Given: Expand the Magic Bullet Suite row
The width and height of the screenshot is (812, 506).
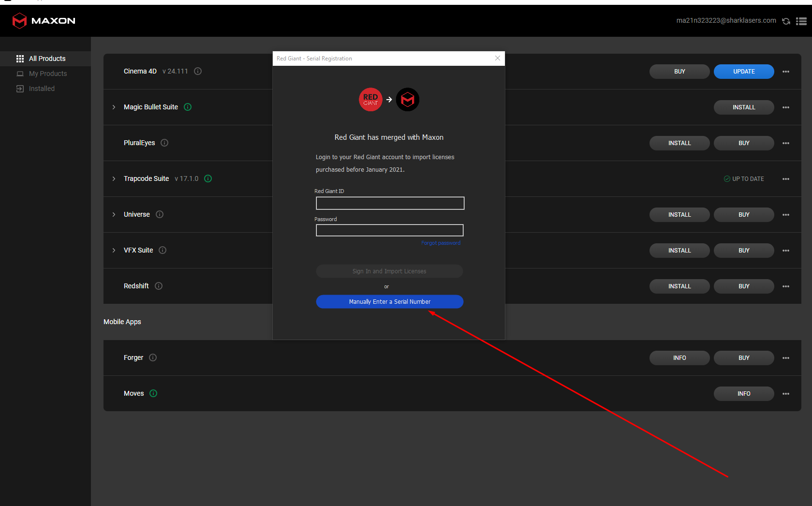Looking at the screenshot, I should point(114,107).
